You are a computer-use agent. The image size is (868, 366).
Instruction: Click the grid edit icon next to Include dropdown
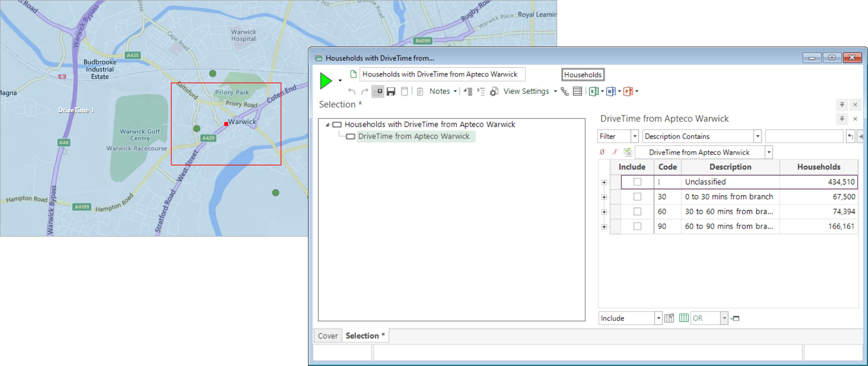click(x=669, y=318)
